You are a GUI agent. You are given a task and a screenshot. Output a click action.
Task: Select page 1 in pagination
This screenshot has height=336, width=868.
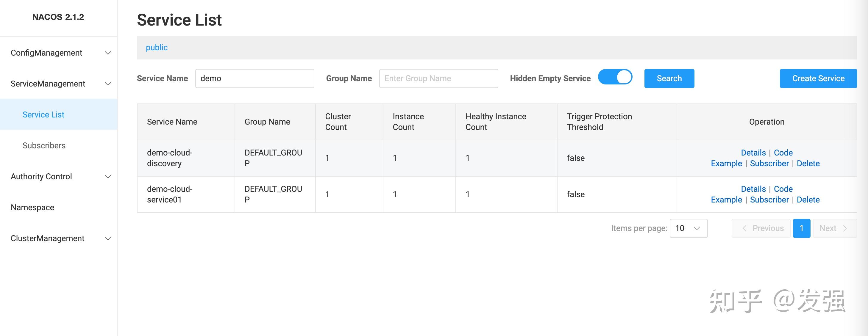tap(802, 228)
